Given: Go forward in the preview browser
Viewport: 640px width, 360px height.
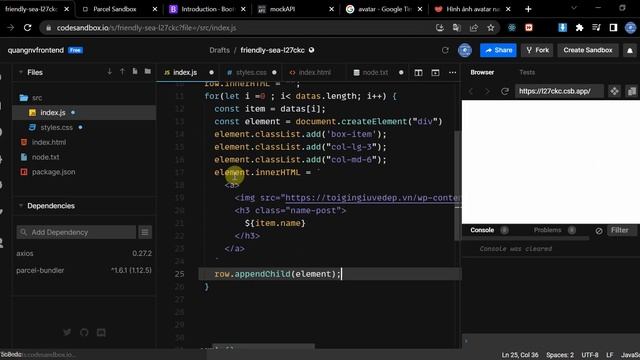Looking at the screenshot, I should click(x=487, y=91).
